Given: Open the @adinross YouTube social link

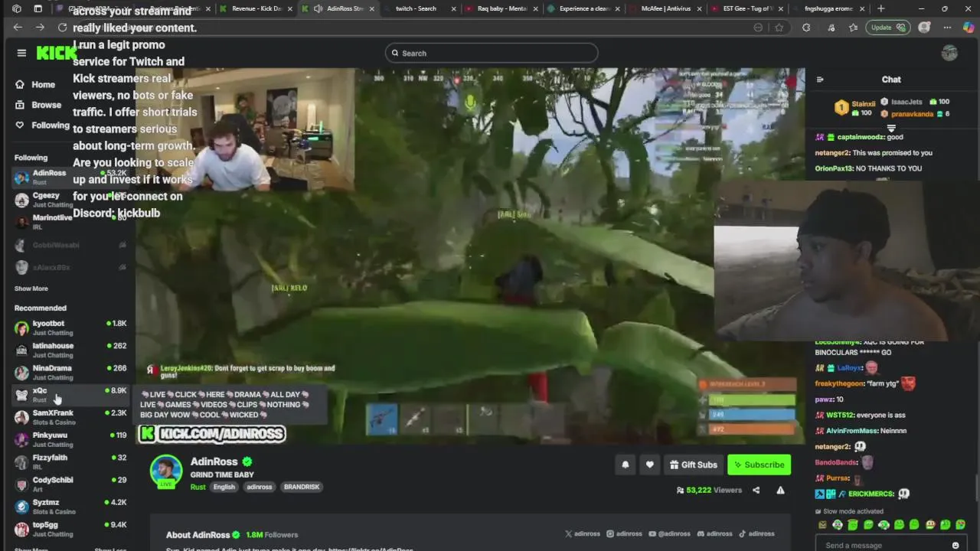Looking at the screenshot, I should pos(669,533).
